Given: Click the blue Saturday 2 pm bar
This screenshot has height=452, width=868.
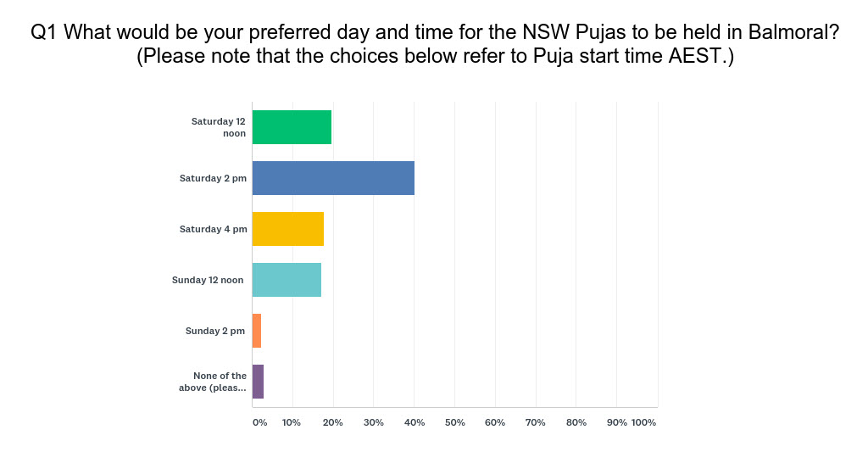Looking at the screenshot, I should pos(333,178).
